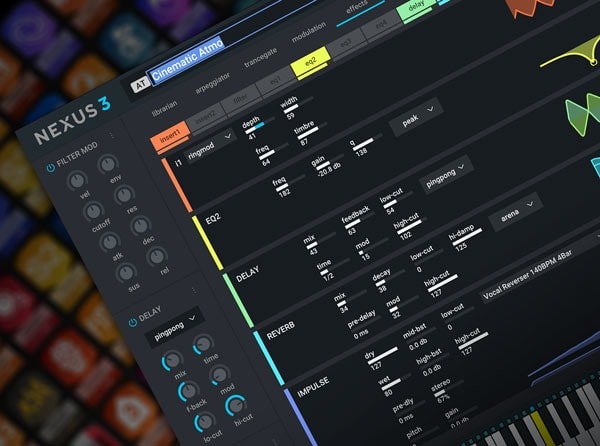Image resolution: width=600 pixels, height=446 pixels.
Task: Click the cutoff knob in FILTER MOD
Action: (x=93, y=211)
